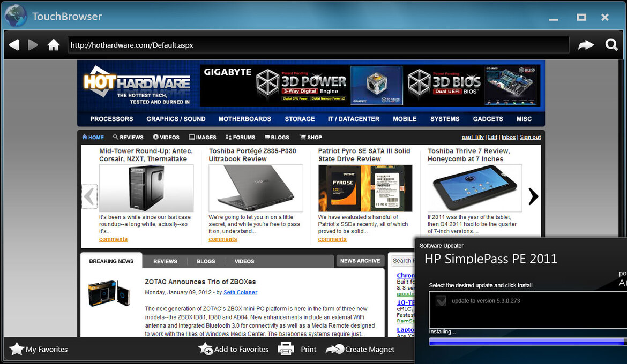Open REVIEWS in the secondary nav bar
Image resolution: width=627 pixels, height=364 pixels.
128,137
